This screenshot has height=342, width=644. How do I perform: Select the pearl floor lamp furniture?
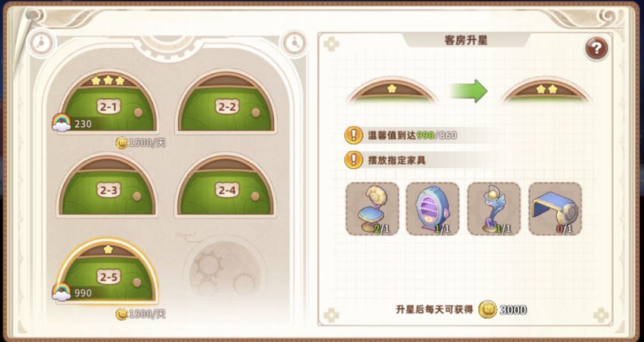pos(494,209)
